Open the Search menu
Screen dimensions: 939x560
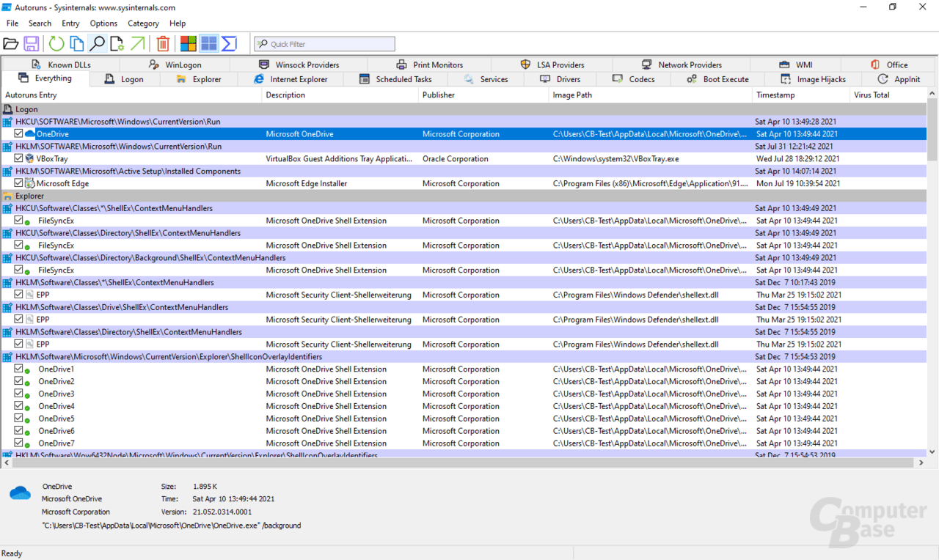pos(40,23)
